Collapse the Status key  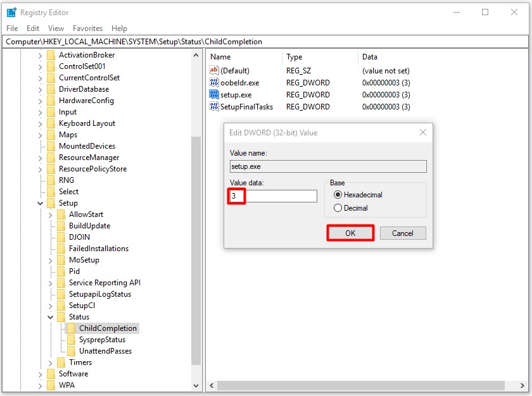coord(50,317)
